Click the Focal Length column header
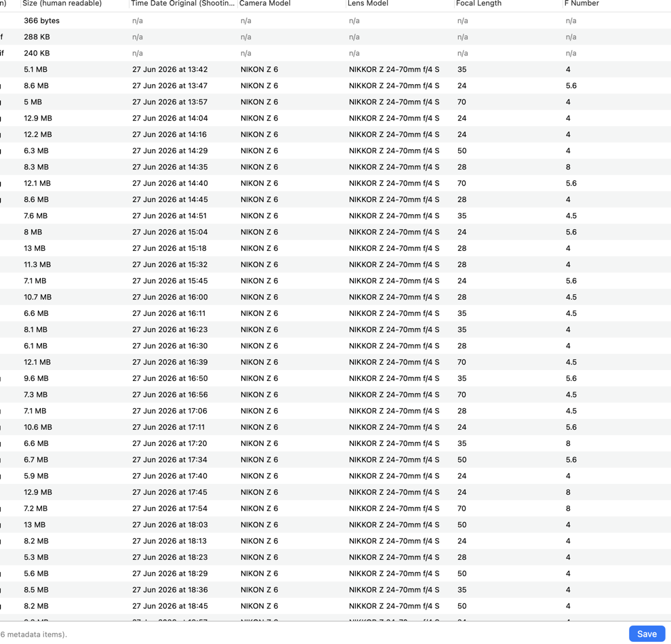 pyautogui.click(x=479, y=3)
